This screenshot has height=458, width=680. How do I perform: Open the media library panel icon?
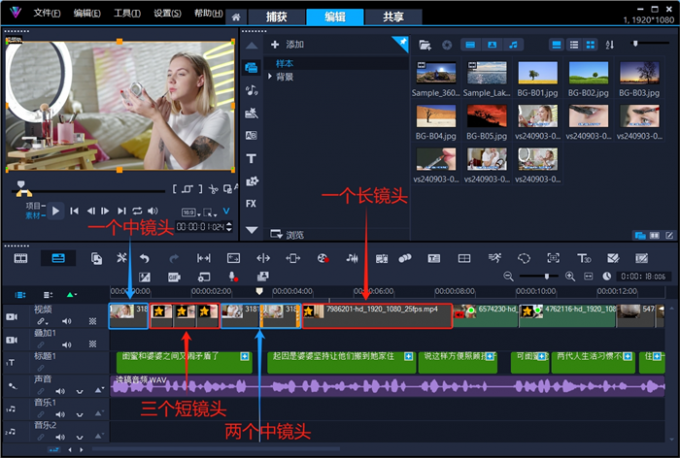(x=251, y=68)
